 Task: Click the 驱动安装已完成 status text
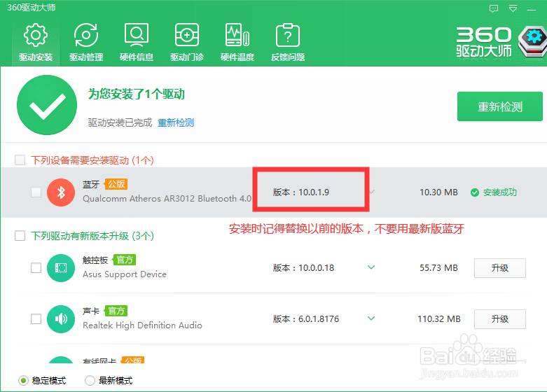tap(120, 122)
